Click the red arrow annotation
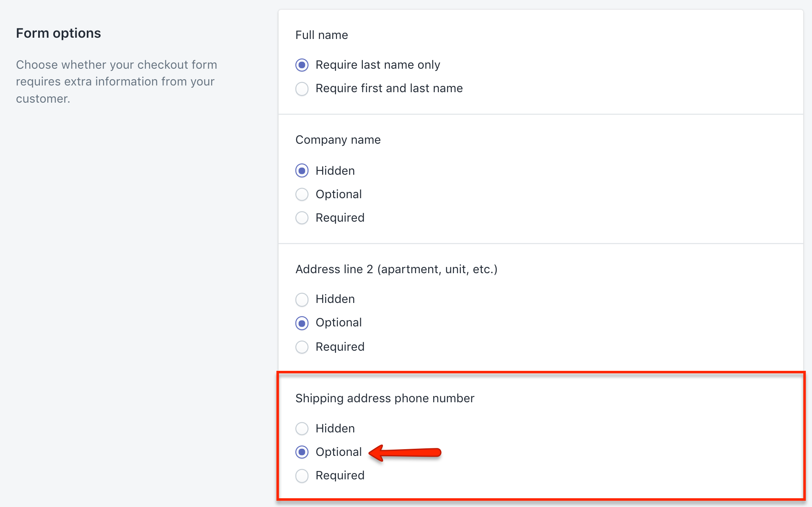Viewport: 812px width, 507px height. click(405, 453)
